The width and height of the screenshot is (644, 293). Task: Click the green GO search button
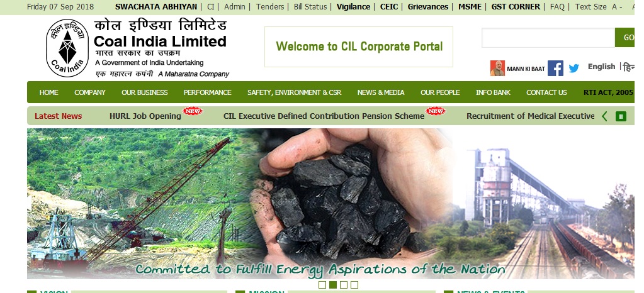pyautogui.click(x=625, y=37)
